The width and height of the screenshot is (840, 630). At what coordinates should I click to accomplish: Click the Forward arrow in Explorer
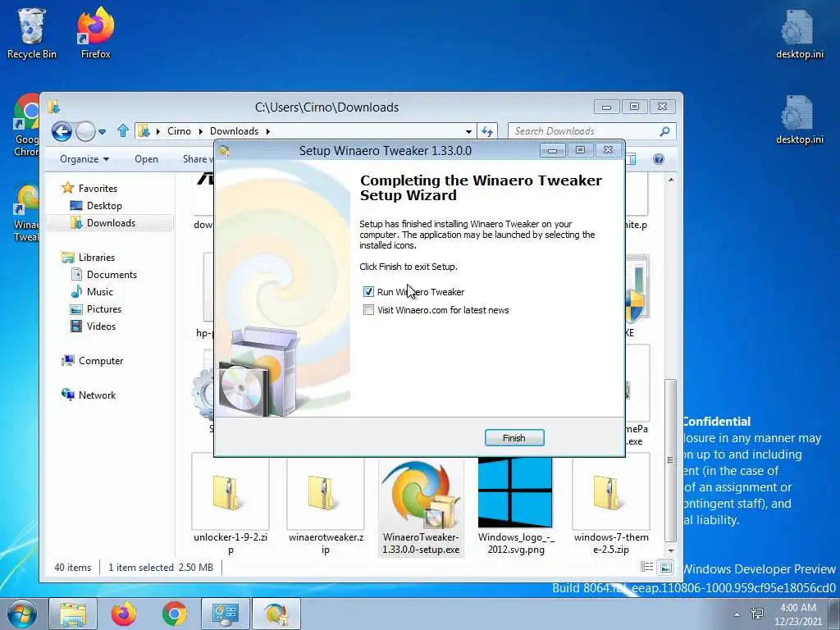point(85,131)
